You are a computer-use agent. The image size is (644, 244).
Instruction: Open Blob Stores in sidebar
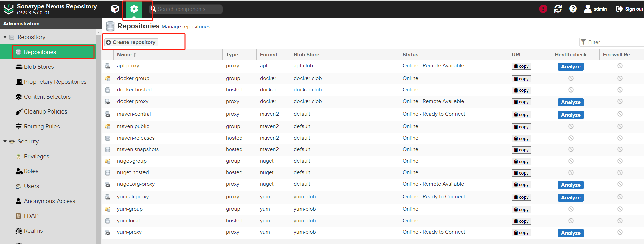(x=48, y=67)
